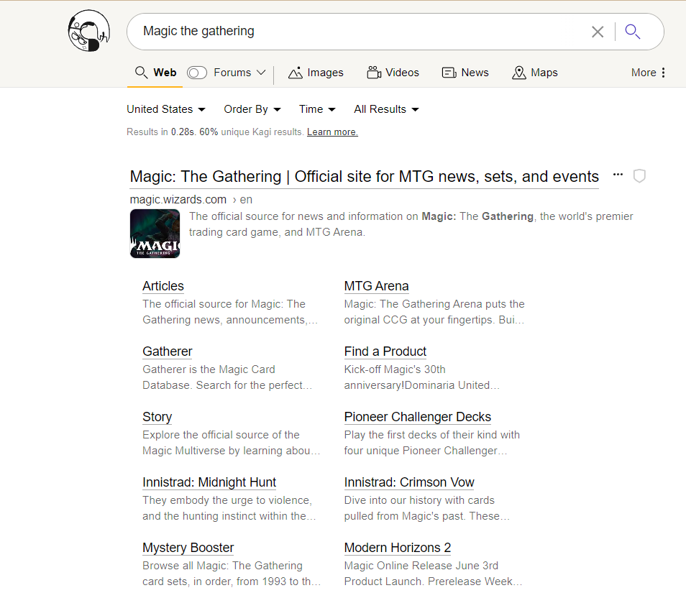Click into the search text field
Screen dimensions: 686x616
360,32
